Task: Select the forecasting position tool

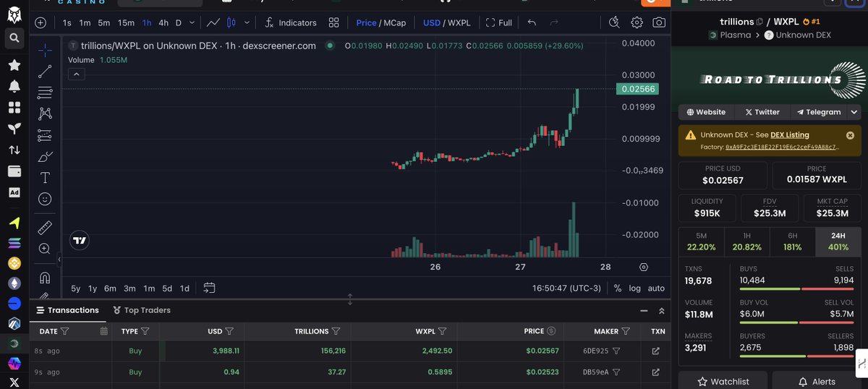Action: point(45,135)
